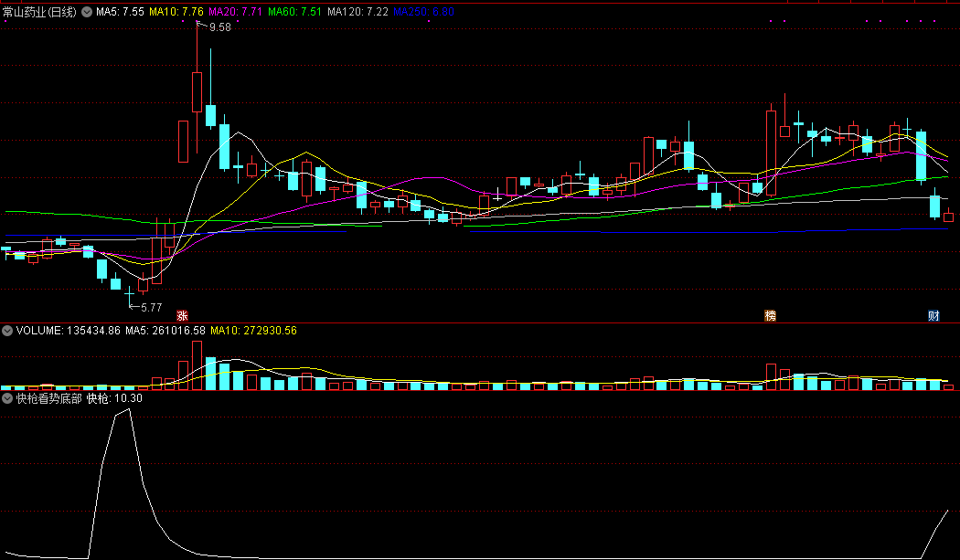Click the volume MA5: 261016.58 label
Screen dimensions: 960x560
coord(165,331)
